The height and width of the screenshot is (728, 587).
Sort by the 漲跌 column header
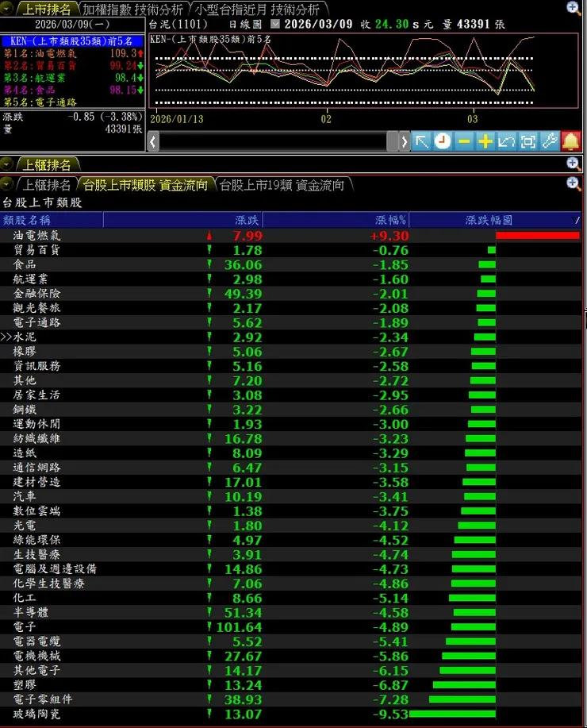pyautogui.click(x=182, y=220)
